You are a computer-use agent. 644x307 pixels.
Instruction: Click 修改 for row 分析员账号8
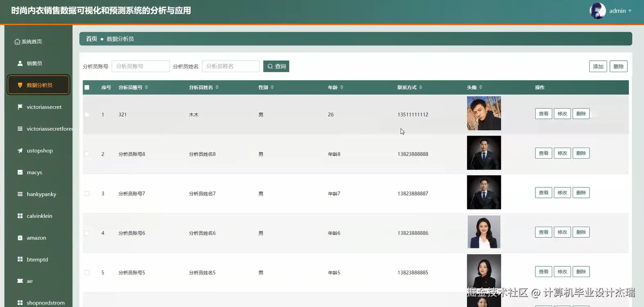tap(562, 153)
